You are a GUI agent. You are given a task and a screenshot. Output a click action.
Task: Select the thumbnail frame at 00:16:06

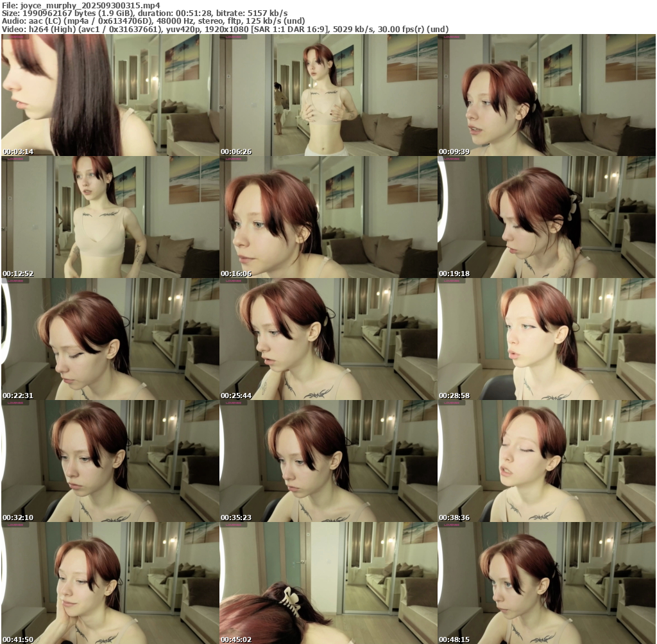(x=328, y=217)
